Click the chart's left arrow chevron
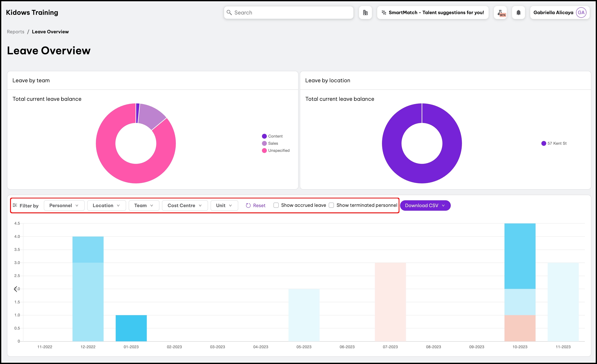The image size is (597, 364). 15,289
